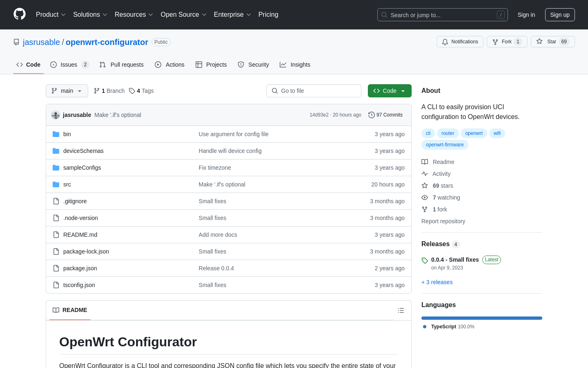This screenshot has height=368, width=588.
Task: Click the Notifications bell button
Action: (460, 42)
